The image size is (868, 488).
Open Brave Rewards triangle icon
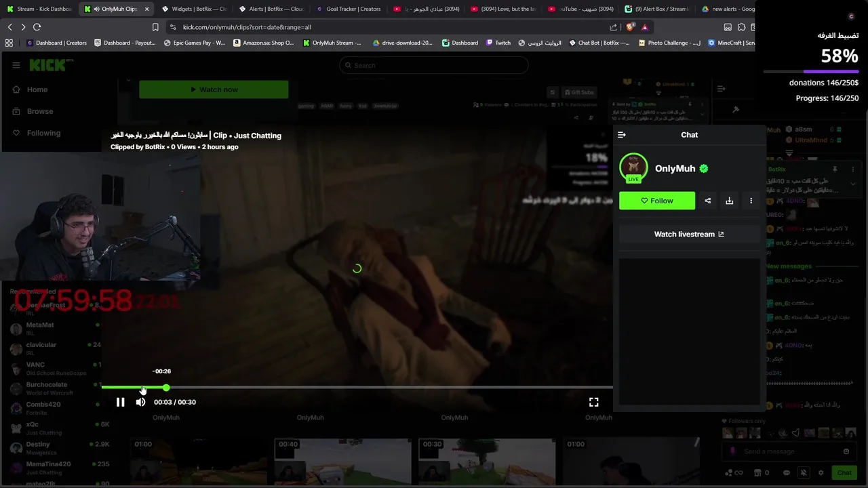pos(644,27)
